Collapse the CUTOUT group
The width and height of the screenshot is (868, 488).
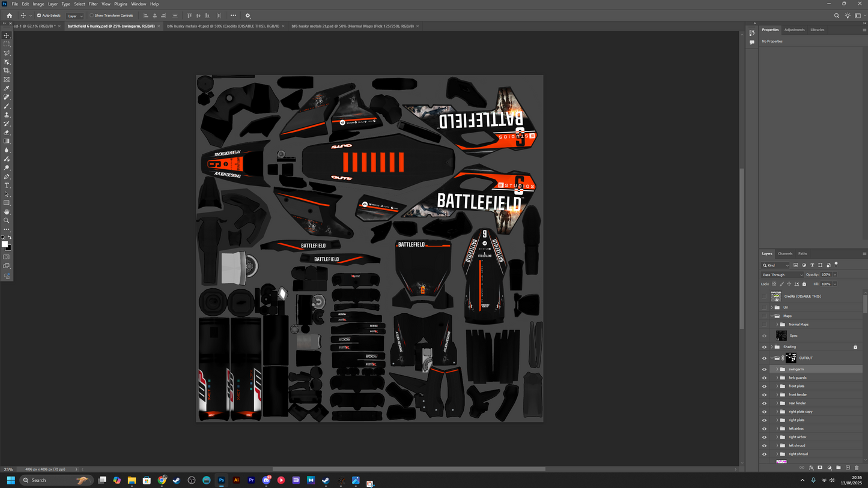coord(772,358)
